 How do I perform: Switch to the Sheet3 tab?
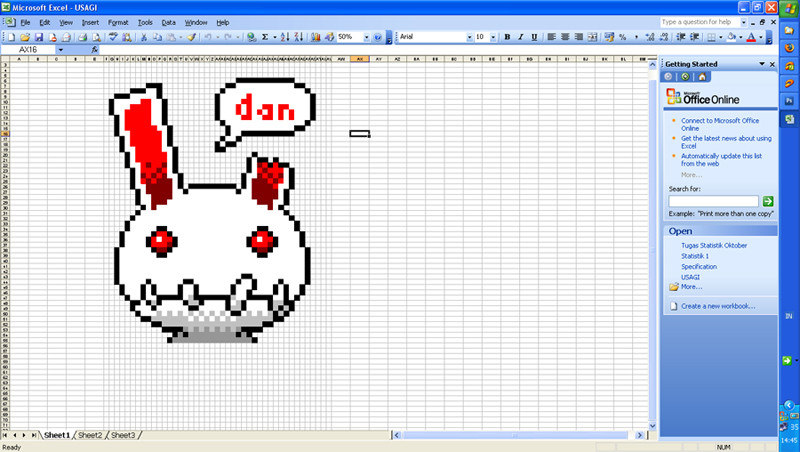pyautogui.click(x=123, y=435)
